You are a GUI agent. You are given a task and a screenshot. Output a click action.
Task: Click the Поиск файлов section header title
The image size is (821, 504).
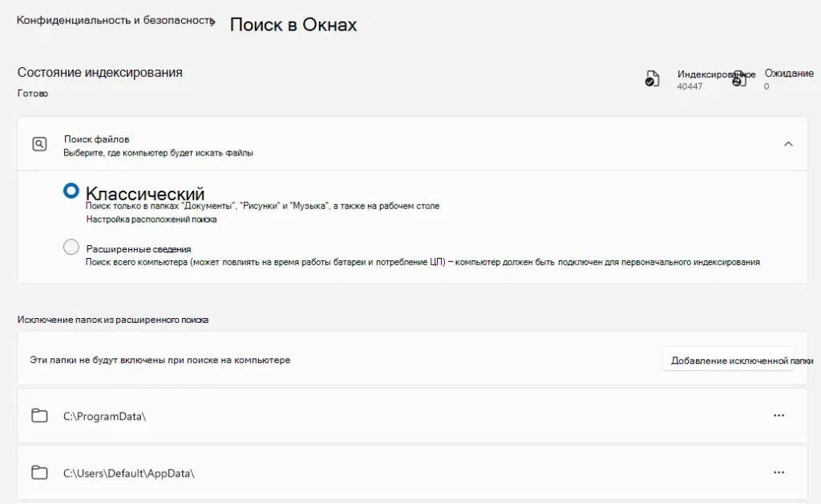click(97, 139)
